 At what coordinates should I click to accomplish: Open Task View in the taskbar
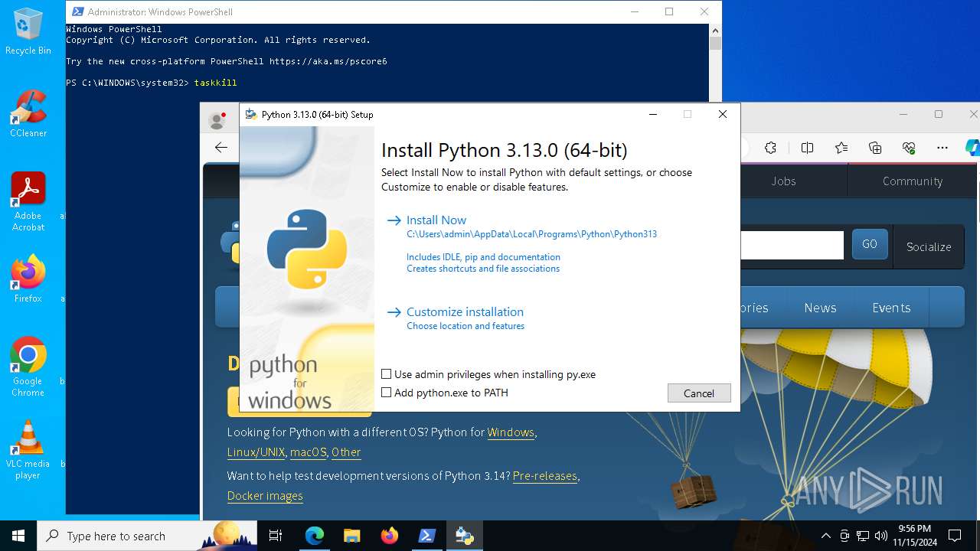(276, 536)
